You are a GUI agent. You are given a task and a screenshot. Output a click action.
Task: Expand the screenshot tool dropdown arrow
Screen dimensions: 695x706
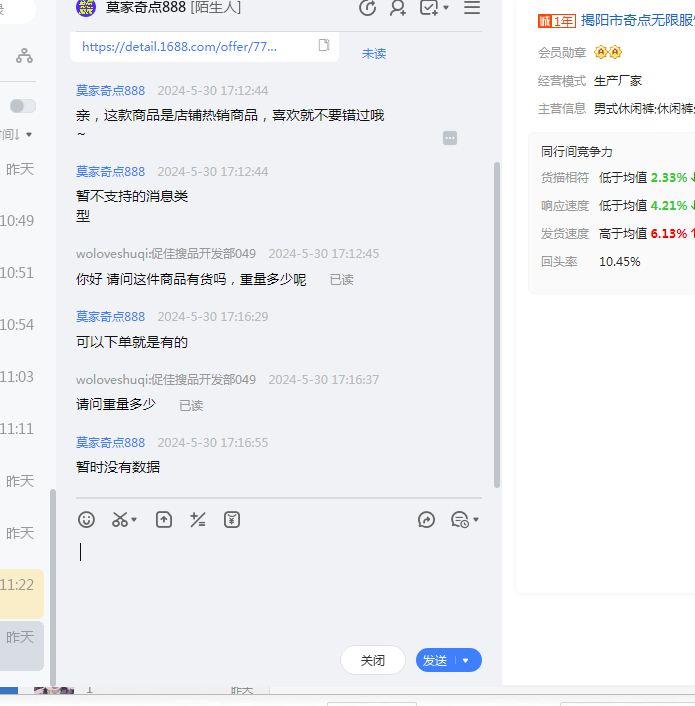(135, 520)
